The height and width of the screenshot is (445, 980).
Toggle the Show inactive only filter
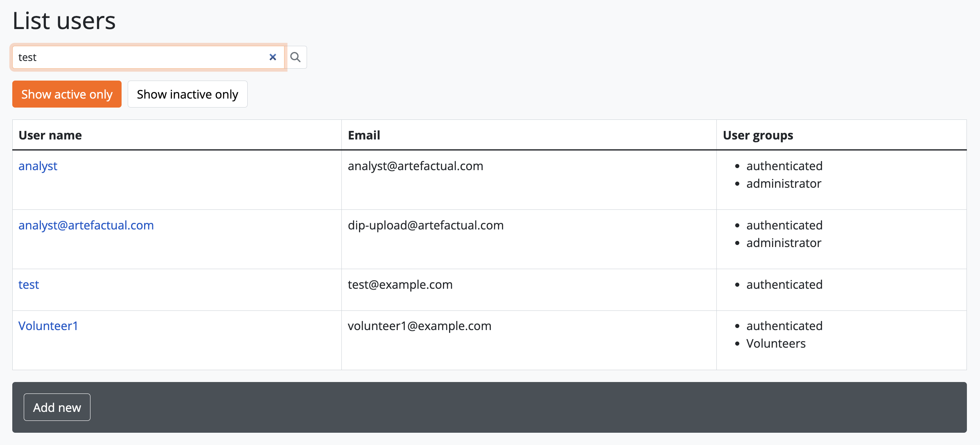coord(187,94)
